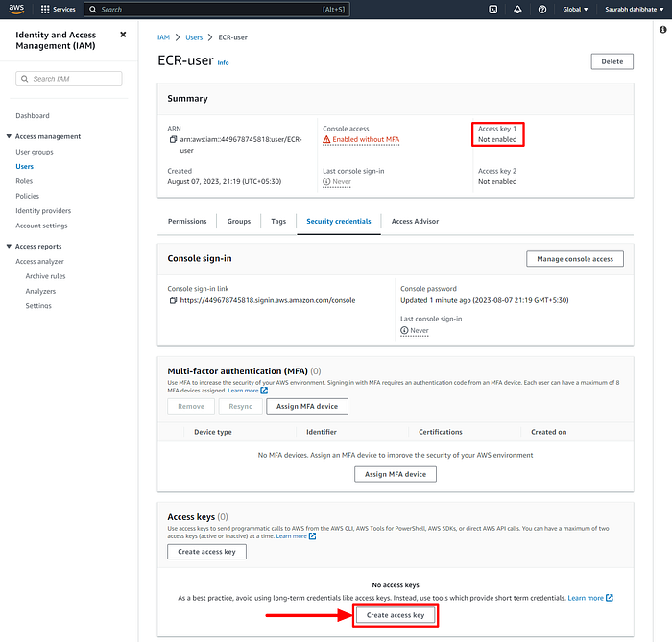Switch to the Groups tab
672x642 pixels.
239,221
